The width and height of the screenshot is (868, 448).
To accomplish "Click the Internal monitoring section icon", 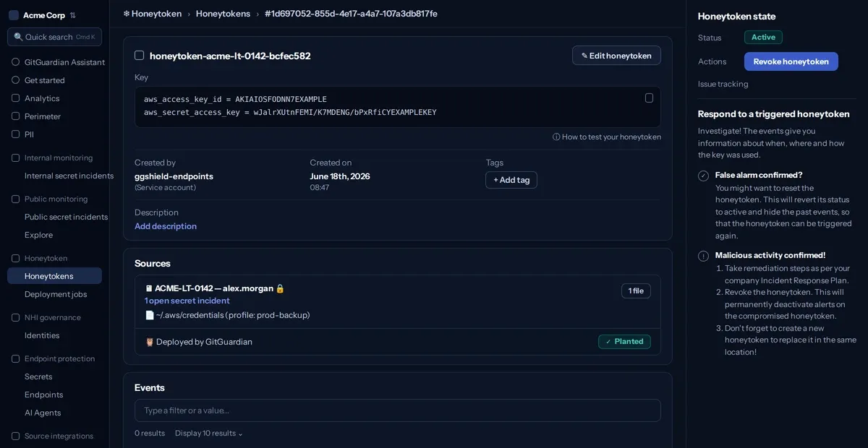I will [16, 158].
